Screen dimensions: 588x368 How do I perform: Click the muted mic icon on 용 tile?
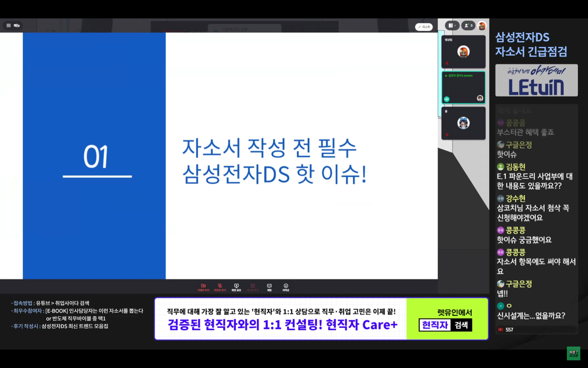447,135
